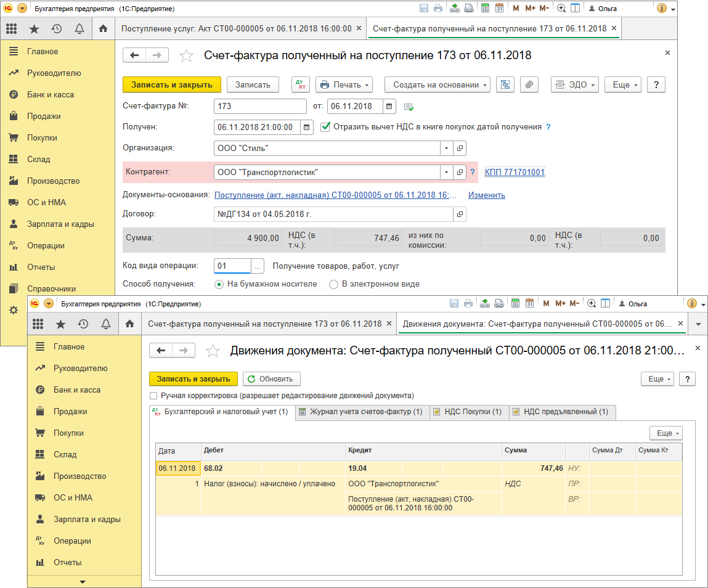Enable Ручная корректировка checkbox
The image size is (708, 588).
point(154,396)
